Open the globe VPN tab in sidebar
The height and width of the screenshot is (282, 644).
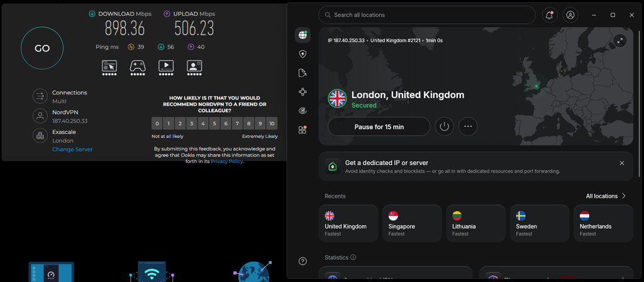(303, 35)
